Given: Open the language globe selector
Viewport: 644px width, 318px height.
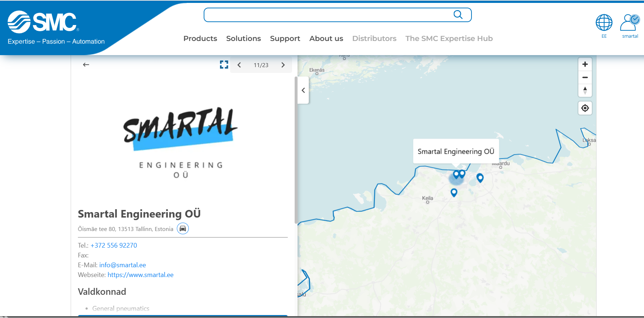Looking at the screenshot, I should [604, 23].
